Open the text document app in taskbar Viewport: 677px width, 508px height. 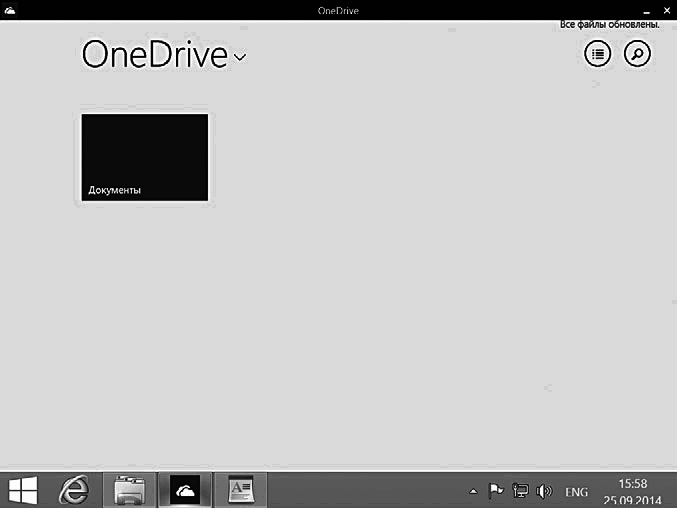(241, 490)
